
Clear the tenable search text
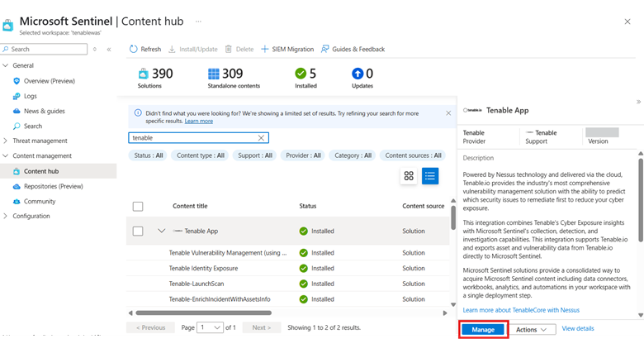point(261,138)
